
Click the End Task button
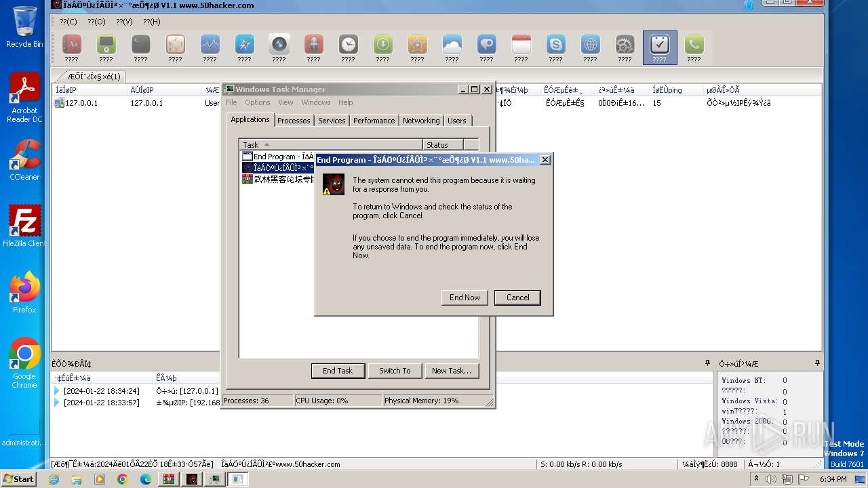click(338, 371)
